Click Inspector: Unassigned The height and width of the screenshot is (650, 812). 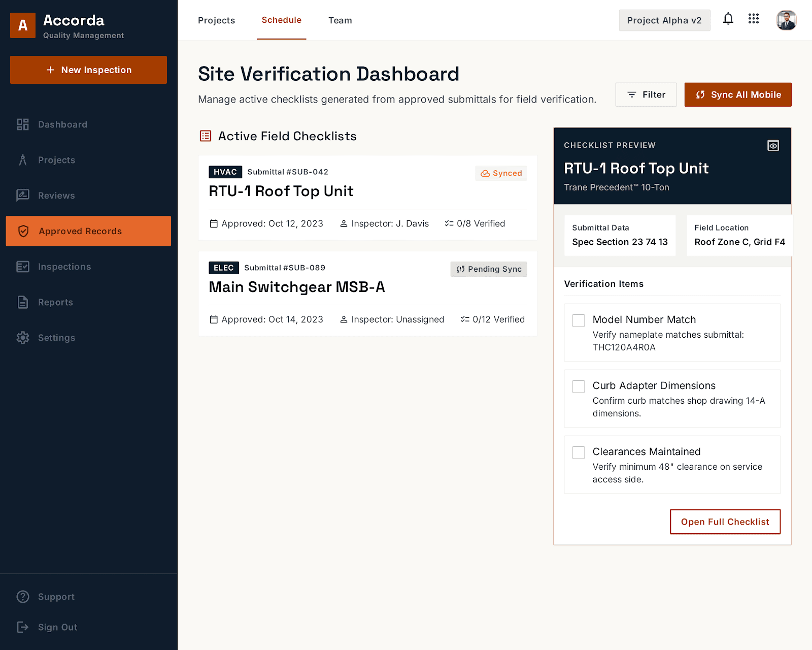392,319
